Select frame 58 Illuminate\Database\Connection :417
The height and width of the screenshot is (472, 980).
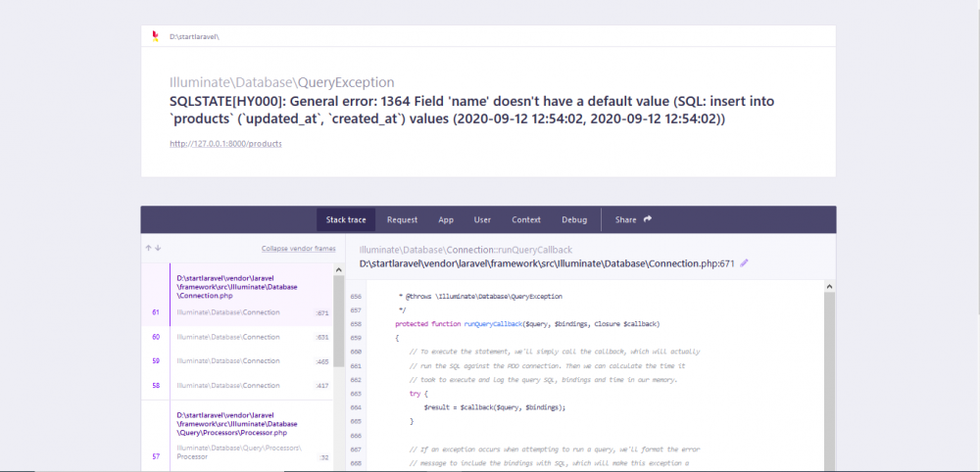click(237, 386)
